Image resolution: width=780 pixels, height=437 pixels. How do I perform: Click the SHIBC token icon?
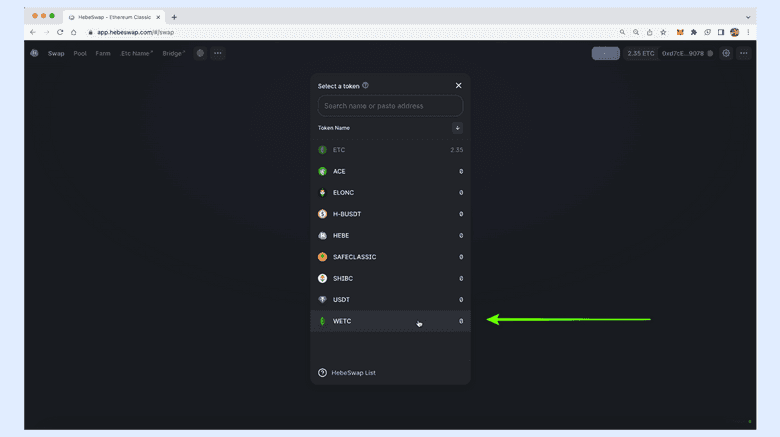[322, 279]
